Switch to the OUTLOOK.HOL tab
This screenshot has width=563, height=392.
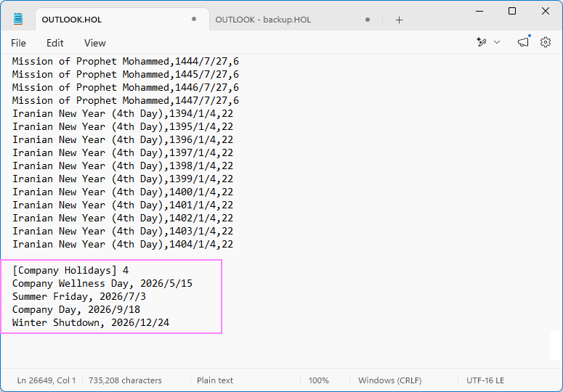point(122,20)
